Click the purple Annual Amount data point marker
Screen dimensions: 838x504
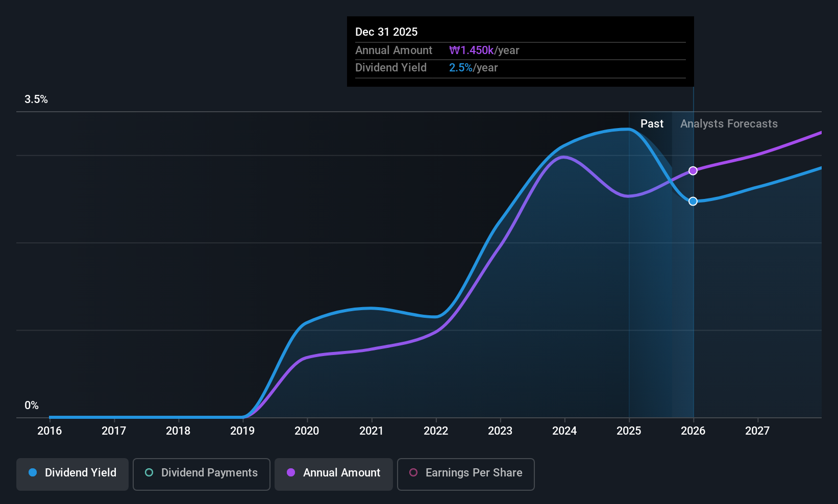point(693,171)
